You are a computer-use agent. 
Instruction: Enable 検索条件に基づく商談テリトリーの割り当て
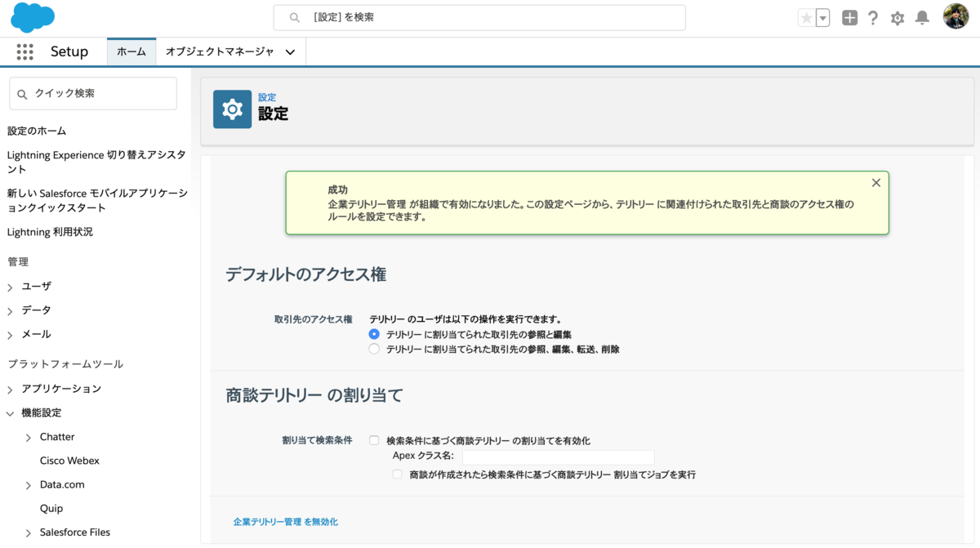(x=374, y=440)
